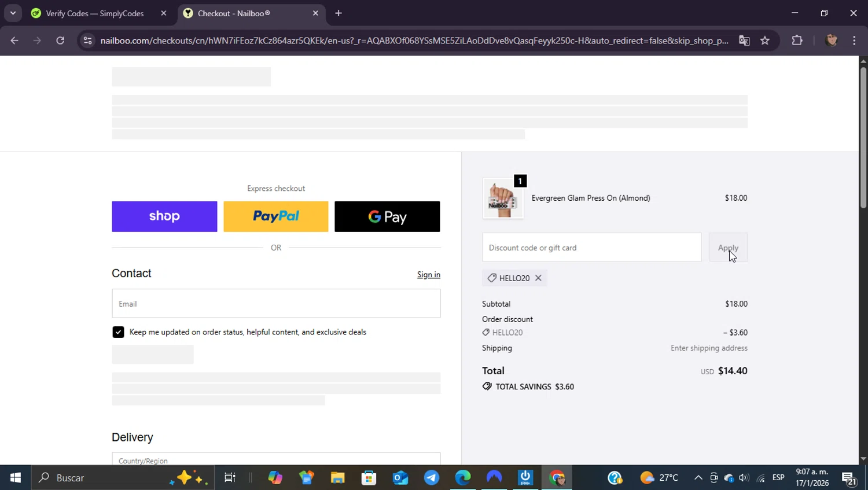Image resolution: width=868 pixels, height=490 pixels.
Task: Open the Windows Start menu
Action: (x=16, y=478)
